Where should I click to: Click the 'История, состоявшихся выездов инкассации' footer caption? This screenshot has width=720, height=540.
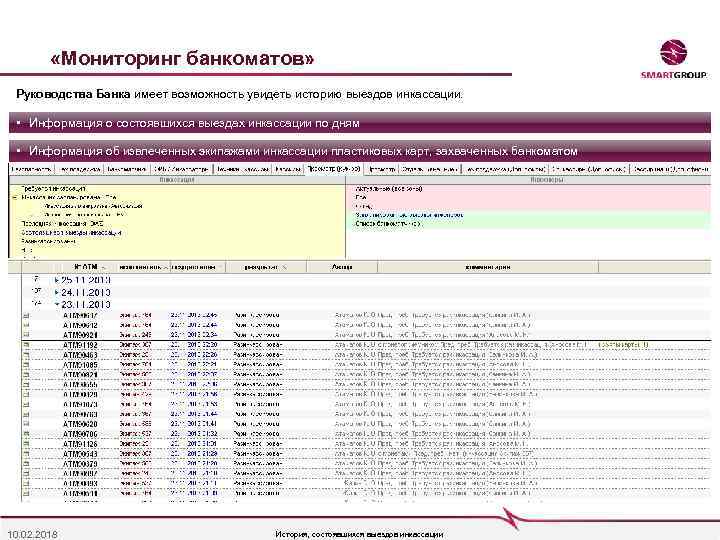point(359,534)
